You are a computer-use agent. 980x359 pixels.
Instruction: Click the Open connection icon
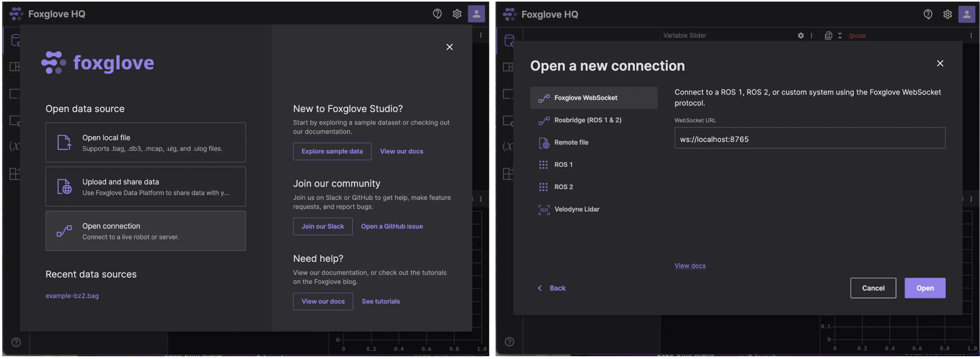point(64,231)
